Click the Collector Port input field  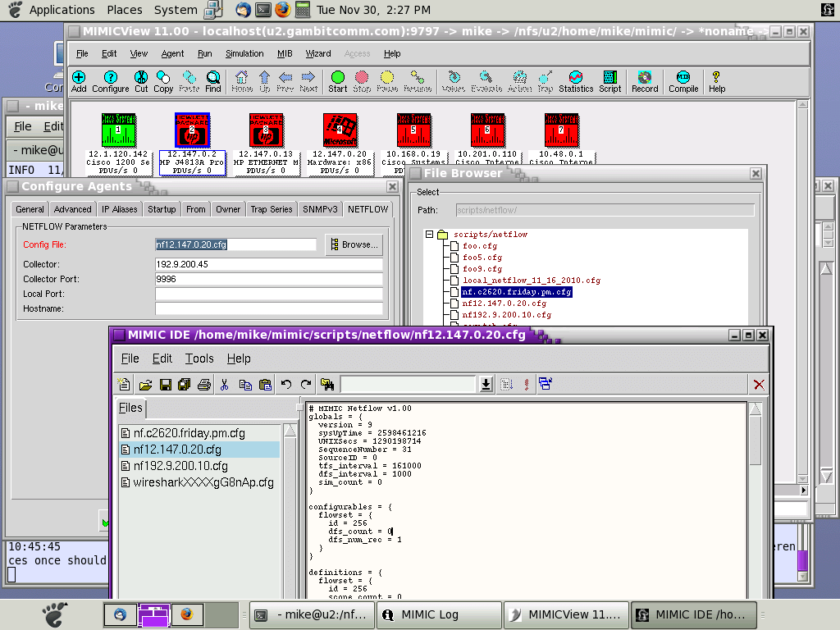[x=269, y=279]
